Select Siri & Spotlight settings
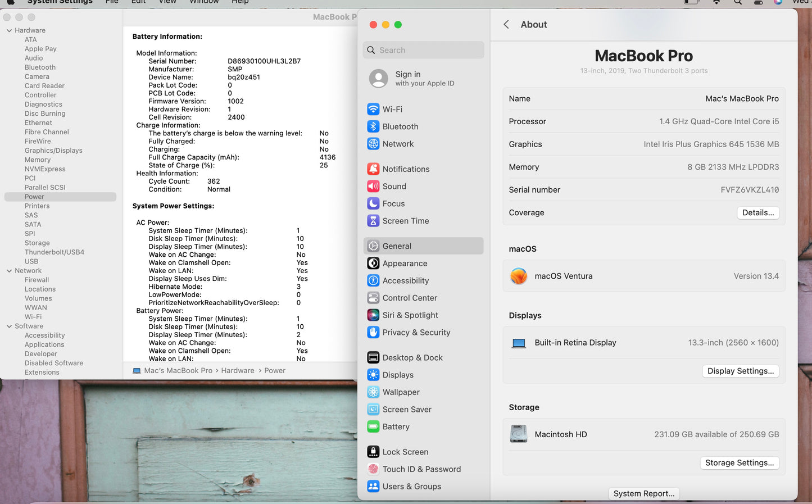 click(410, 315)
